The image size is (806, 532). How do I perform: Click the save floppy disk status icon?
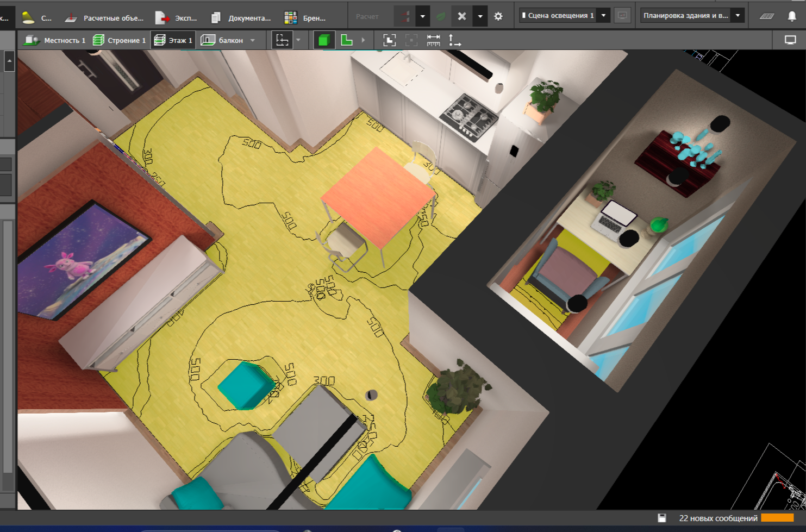tap(661, 518)
